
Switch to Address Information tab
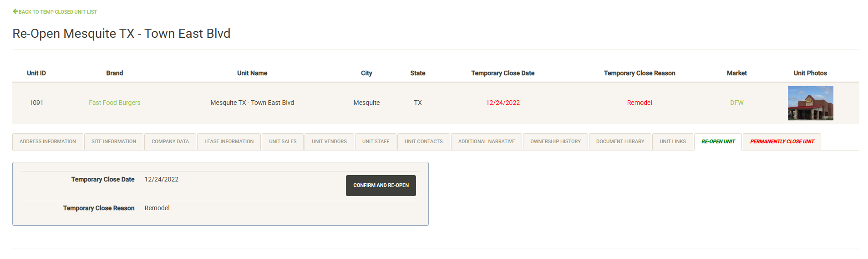(48, 141)
